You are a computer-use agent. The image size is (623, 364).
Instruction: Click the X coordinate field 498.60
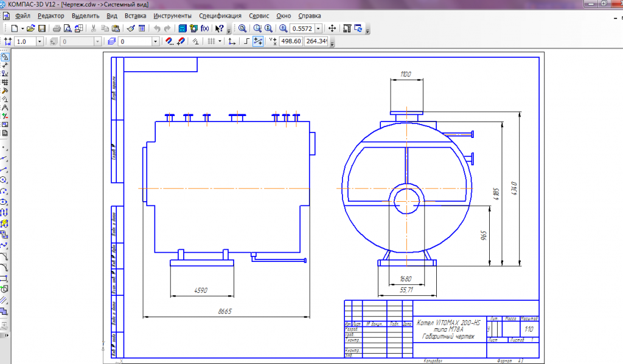click(291, 41)
